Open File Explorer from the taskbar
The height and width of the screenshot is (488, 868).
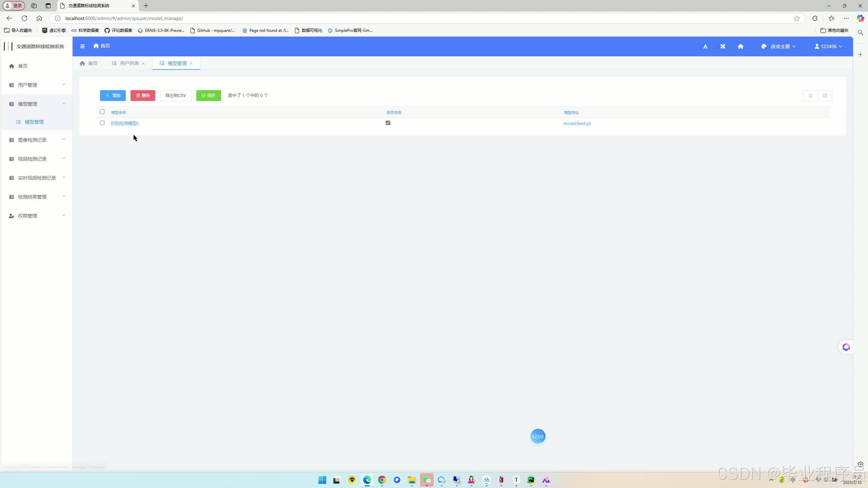(412, 480)
